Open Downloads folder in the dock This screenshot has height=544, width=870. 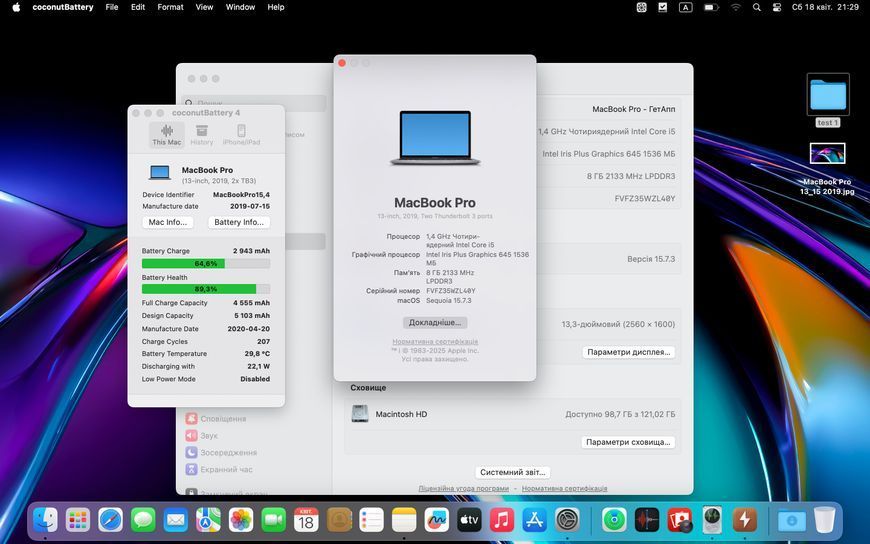(792, 520)
